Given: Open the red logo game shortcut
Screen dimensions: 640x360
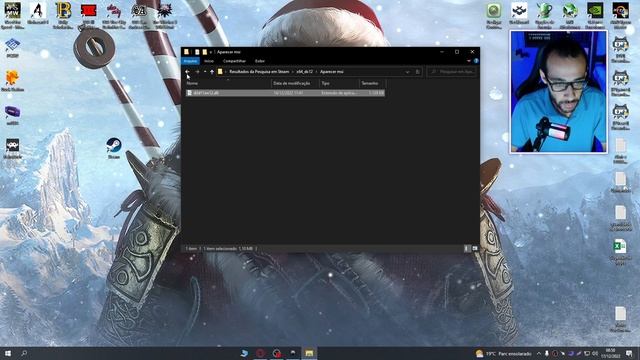Looking at the screenshot, I should [x=89, y=15].
